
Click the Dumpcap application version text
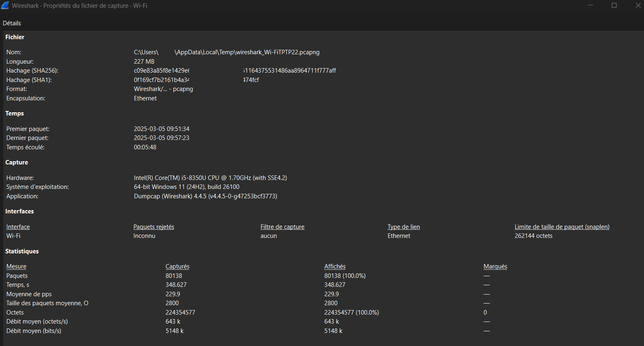tap(205, 196)
